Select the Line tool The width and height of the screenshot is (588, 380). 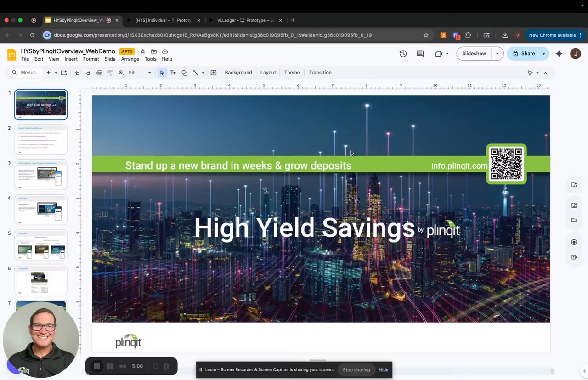coord(196,73)
